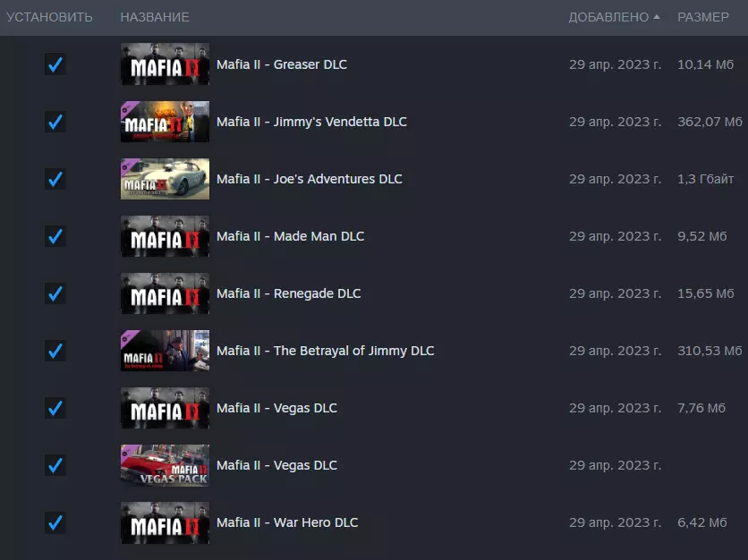The height and width of the screenshot is (560, 748).
Task: Click the added date in Greaser DLC row
Action: point(615,64)
